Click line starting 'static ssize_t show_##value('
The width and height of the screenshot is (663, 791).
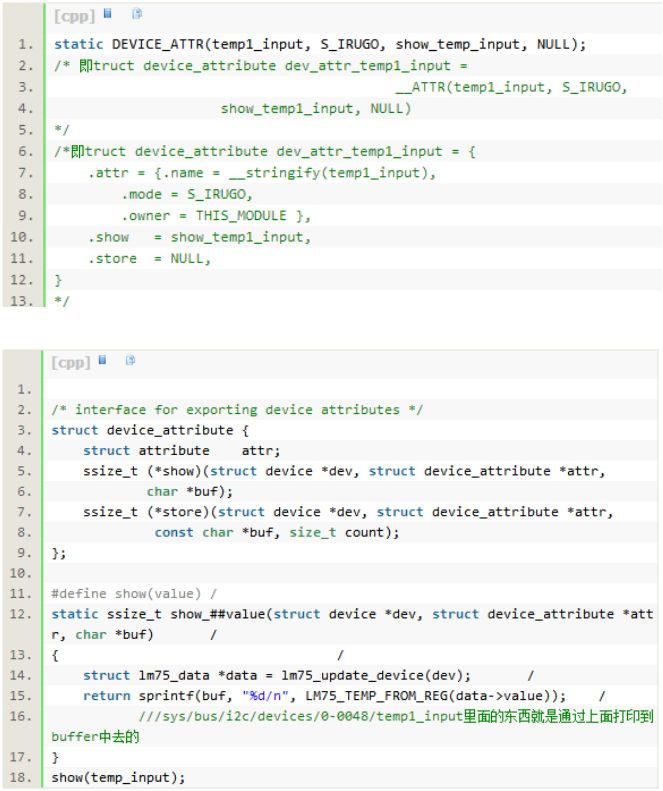point(352,614)
